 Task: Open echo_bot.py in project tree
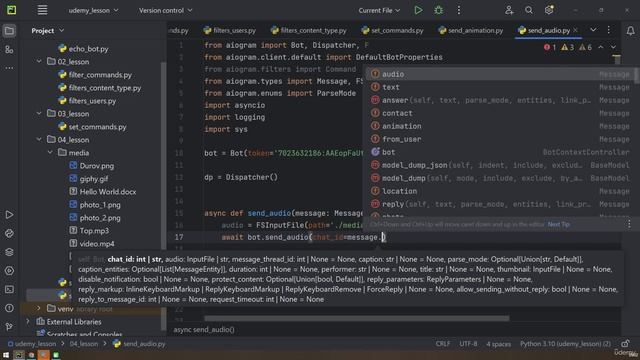tap(83, 49)
